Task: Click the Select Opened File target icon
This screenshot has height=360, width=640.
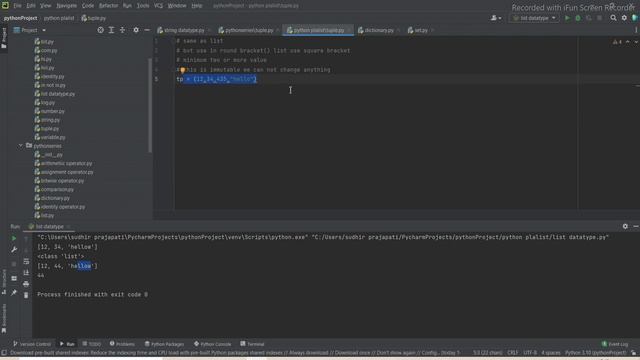Action: point(100,30)
